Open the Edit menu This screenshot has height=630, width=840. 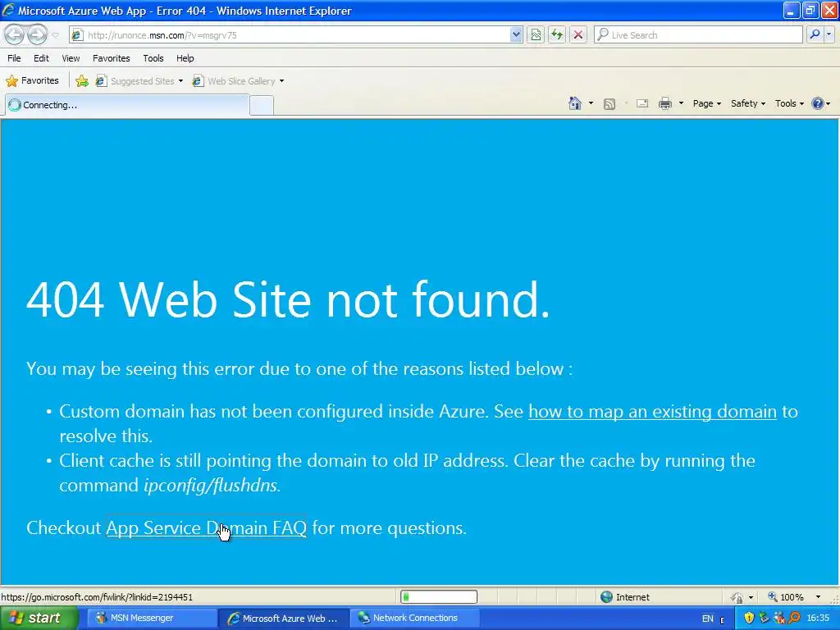(x=41, y=58)
